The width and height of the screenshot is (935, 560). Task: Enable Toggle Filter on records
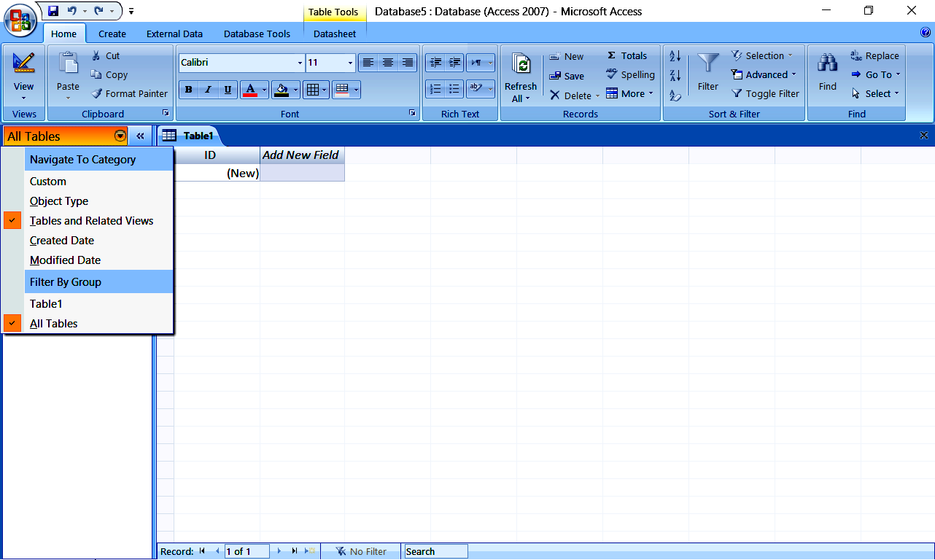click(x=764, y=93)
